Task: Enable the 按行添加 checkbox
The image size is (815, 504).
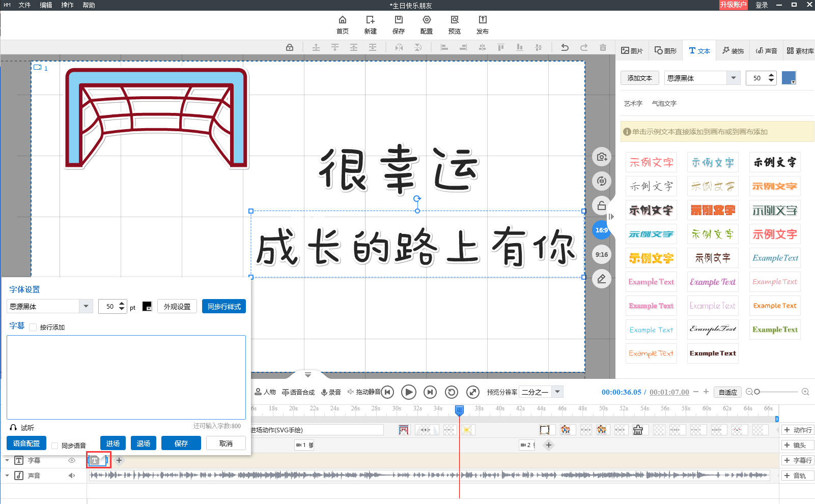Action: pyautogui.click(x=33, y=327)
